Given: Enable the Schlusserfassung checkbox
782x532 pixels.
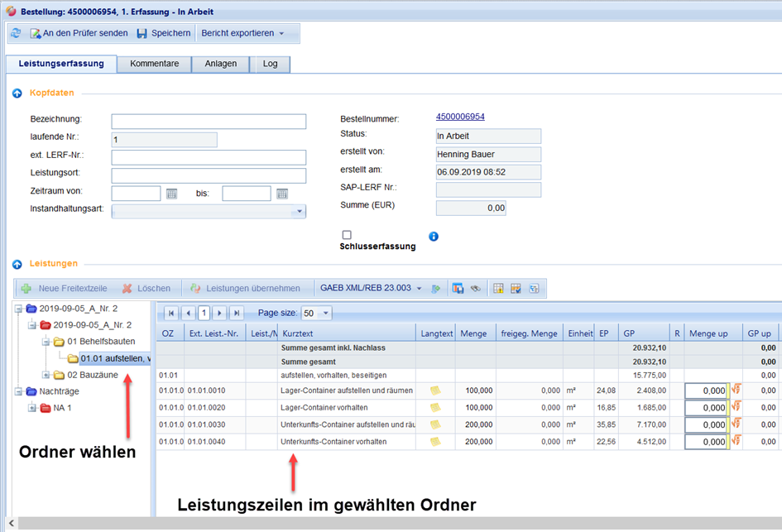Looking at the screenshot, I should coord(347,235).
